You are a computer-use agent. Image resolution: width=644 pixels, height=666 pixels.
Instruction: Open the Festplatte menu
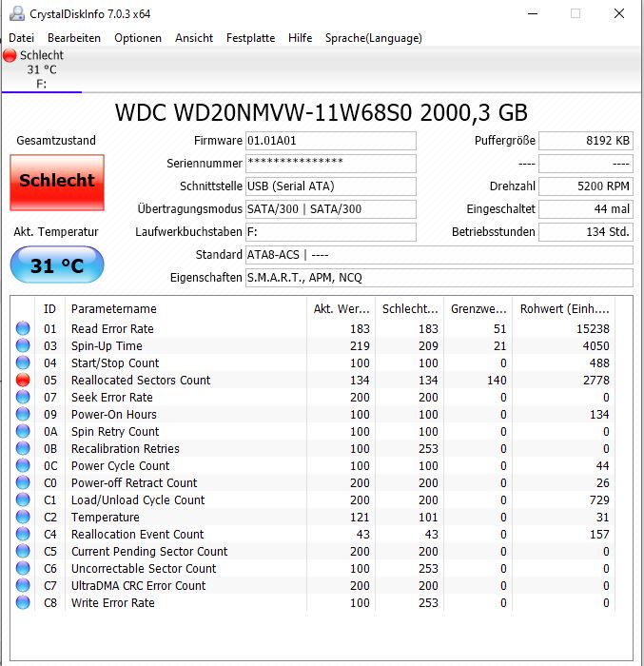tap(250, 38)
